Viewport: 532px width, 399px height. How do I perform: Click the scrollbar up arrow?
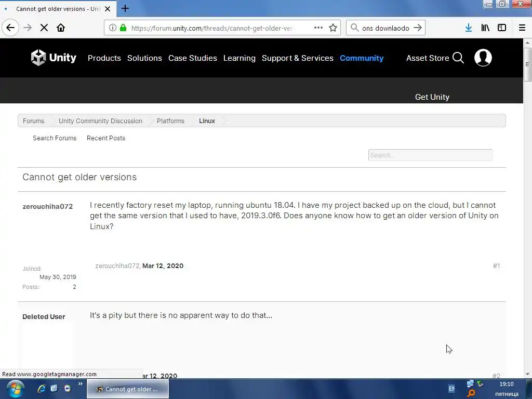click(527, 43)
